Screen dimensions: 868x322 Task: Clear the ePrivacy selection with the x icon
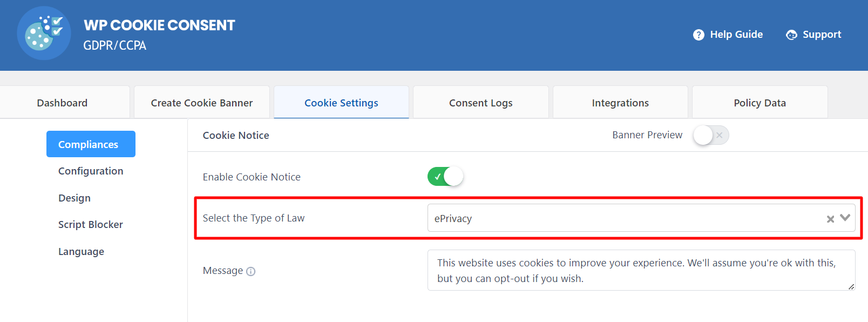pos(830,219)
